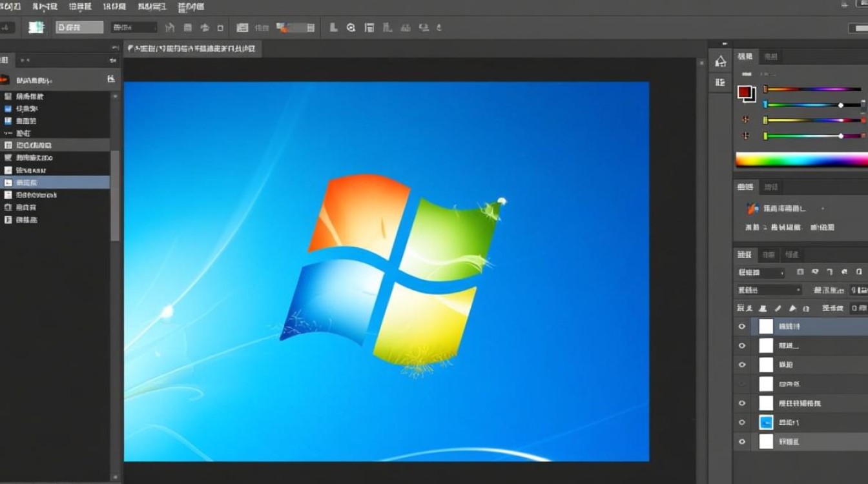Click the padlock lock-all icon in the Layers panel
This screenshot has height=484, width=868.
click(x=806, y=308)
